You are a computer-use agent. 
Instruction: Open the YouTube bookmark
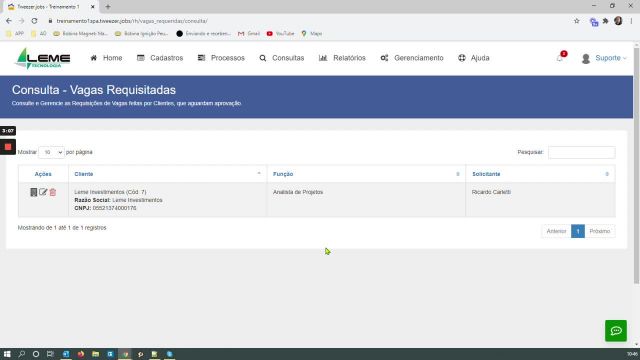[x=280, y=33]
